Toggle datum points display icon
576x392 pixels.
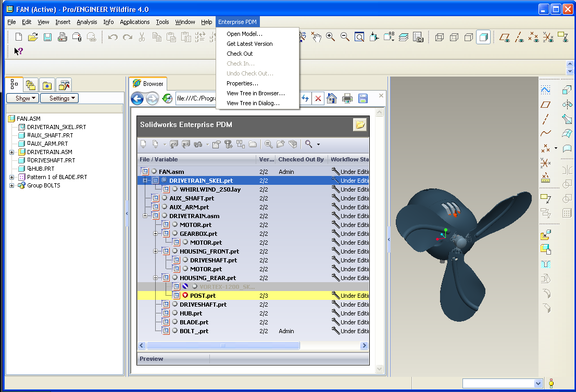click(533, 37)
